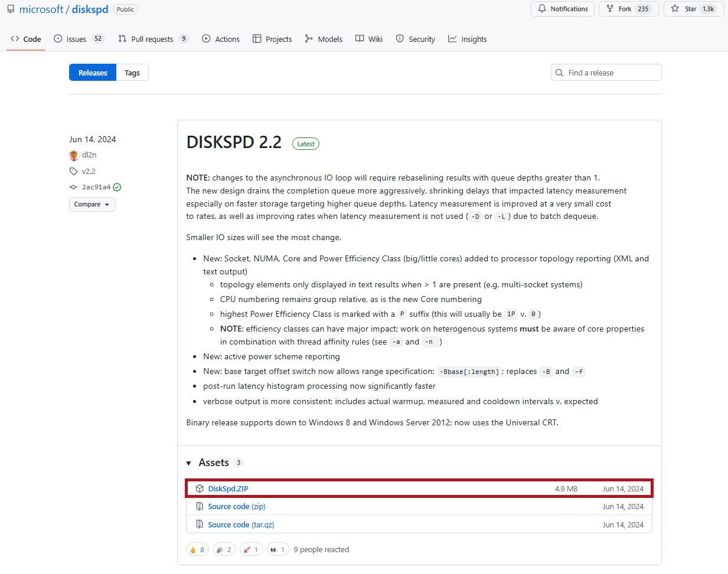The width and height of the screenshot is (728, 574).
Task: Click dl2n's avatar image
Action: point(74,155)
